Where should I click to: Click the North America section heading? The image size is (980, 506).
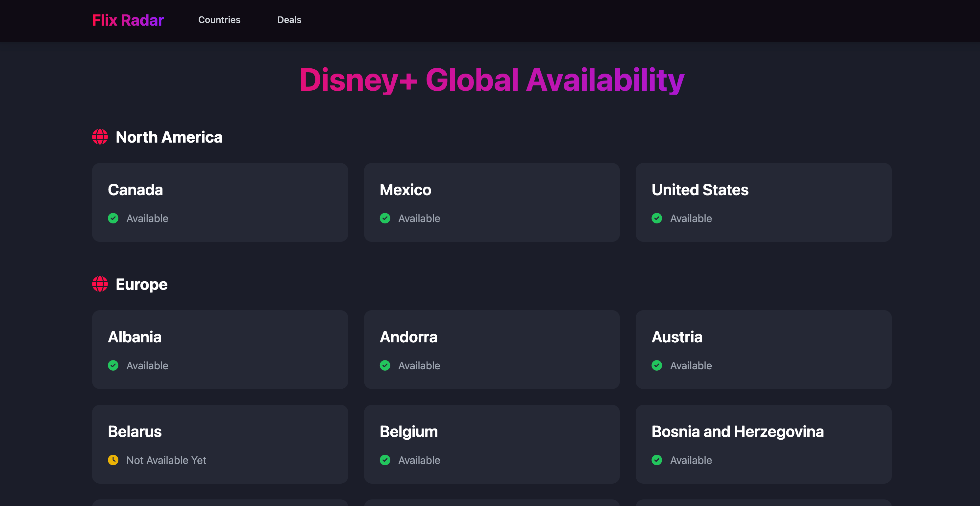169,137
